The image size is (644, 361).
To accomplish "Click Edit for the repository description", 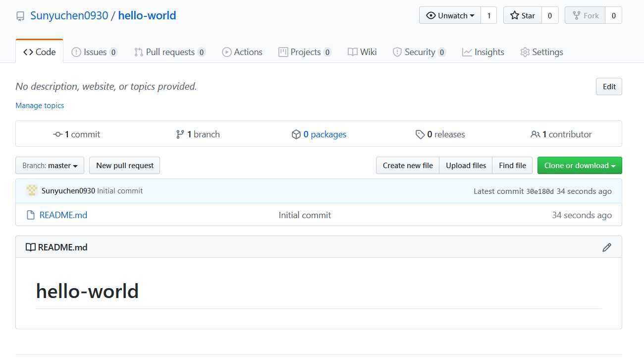I will [x=609, y=86].
